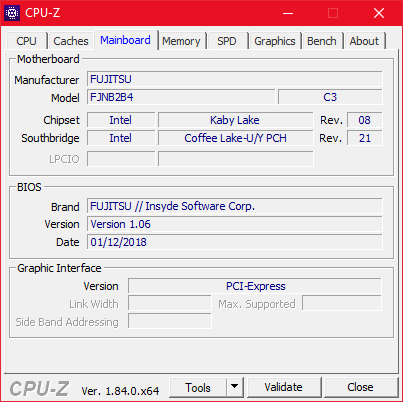Expand the Tools dropdown arrow

[235, 387]
